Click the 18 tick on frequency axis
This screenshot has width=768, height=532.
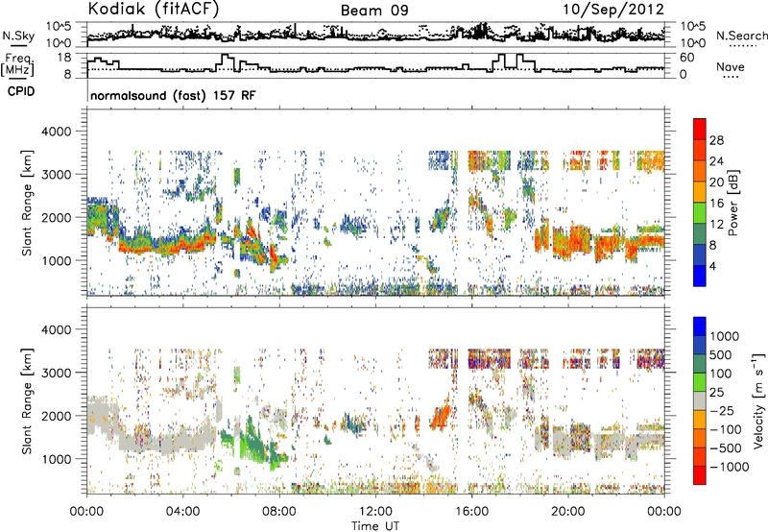click(64, 58)
